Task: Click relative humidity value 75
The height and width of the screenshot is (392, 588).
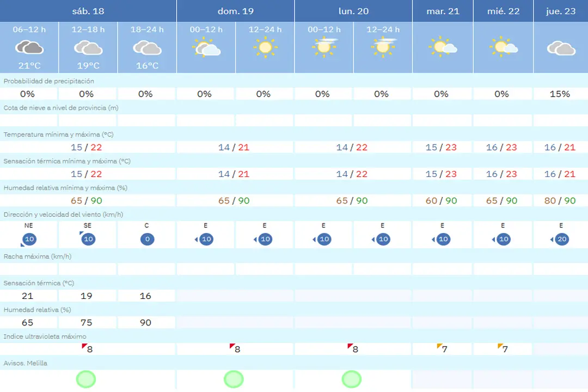Action: coord(86,323)
